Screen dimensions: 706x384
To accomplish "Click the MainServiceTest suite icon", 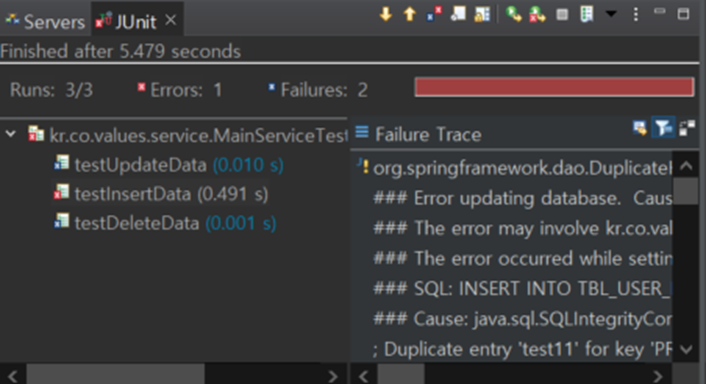I will tap(36, 134).
